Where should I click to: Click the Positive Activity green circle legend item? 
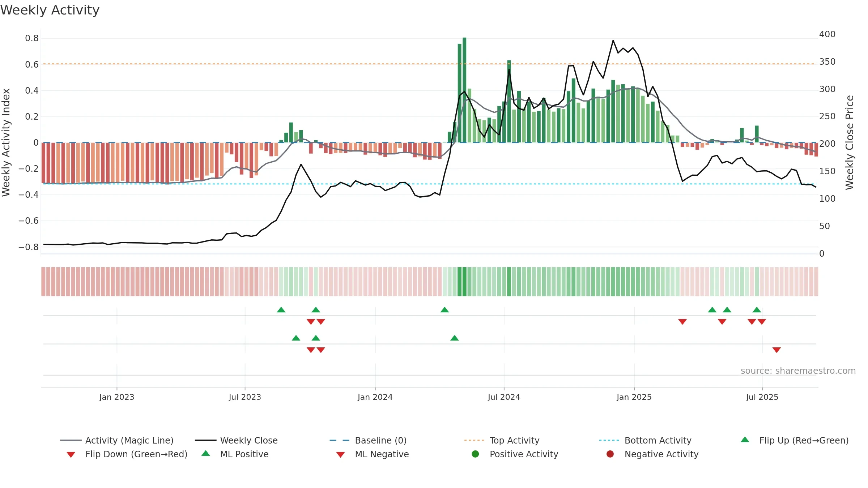(x=515, y=454)
